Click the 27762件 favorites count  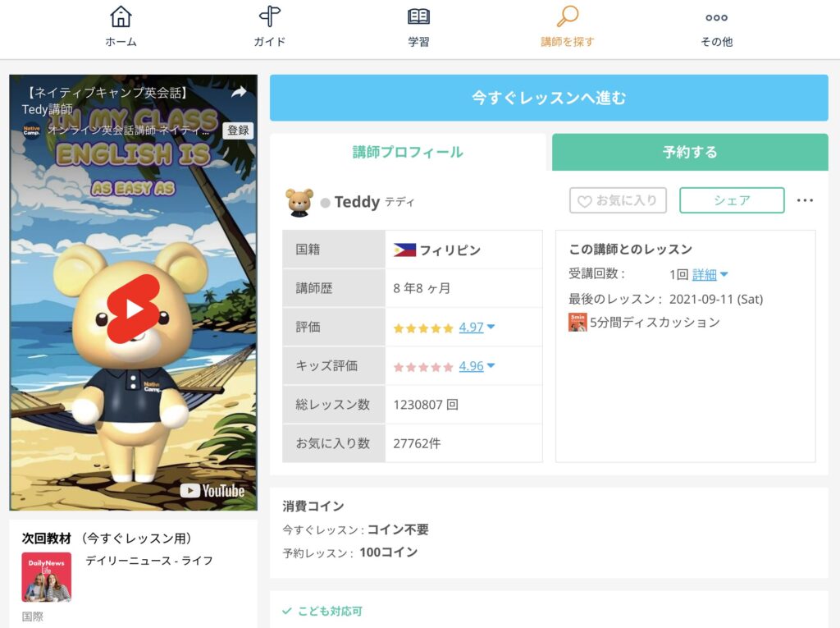click(418, 443)
